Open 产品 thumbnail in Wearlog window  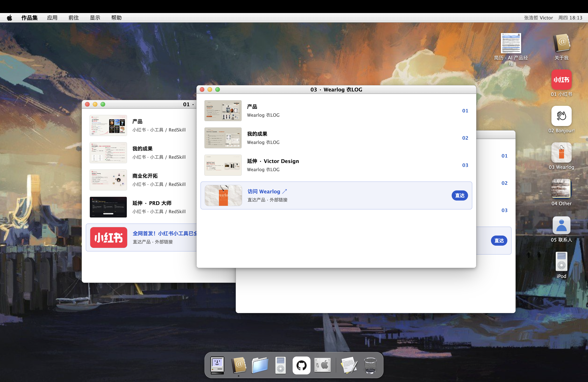(x=223, y=111)
